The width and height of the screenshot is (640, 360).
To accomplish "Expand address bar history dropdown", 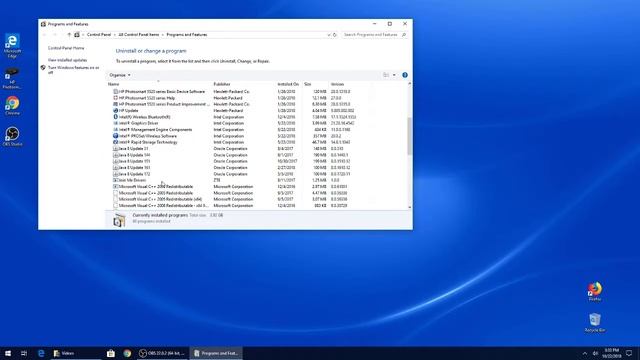I will [x=329, y=35].
